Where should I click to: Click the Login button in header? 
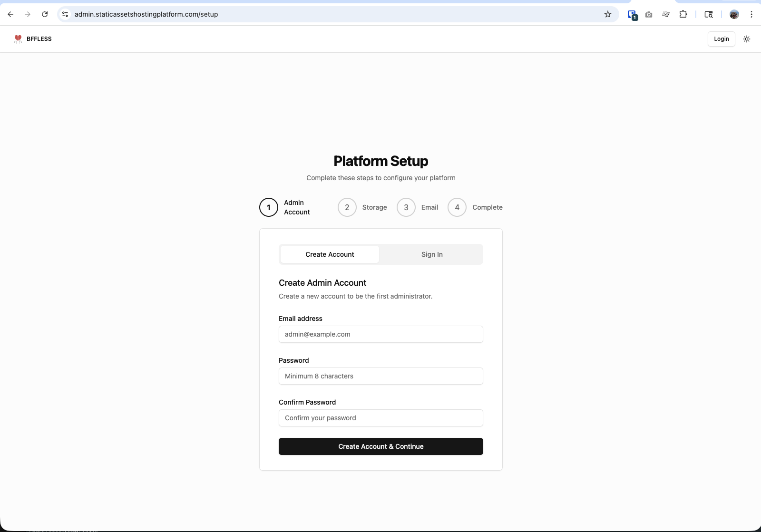pyautogui.click(x=721, y=39)
